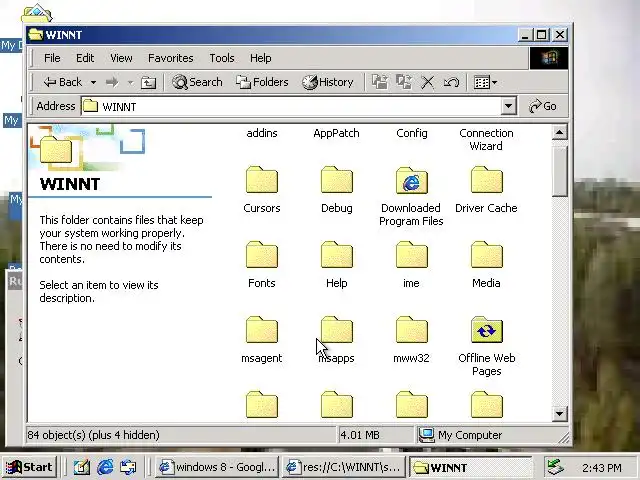Screen dimensions: 640x480
Task: Click the WINNT taskbar button
Action: (x=471, y=467)
